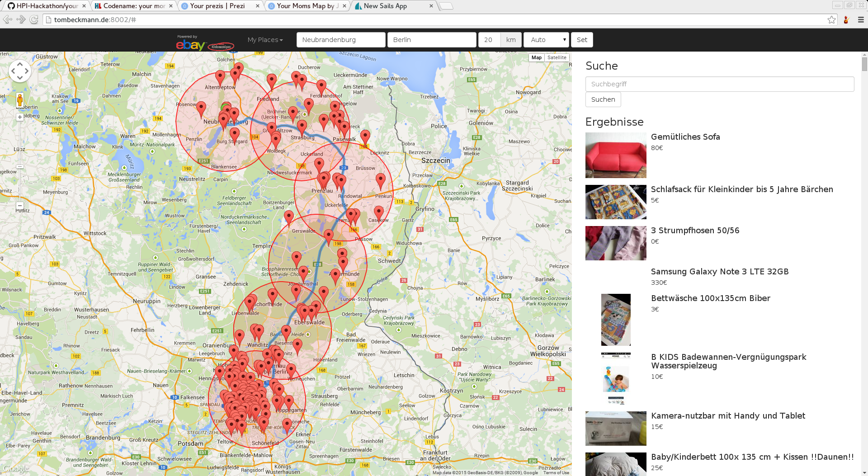Open the 3 Strumpfhosen 50/56 listing

[695, 231]
